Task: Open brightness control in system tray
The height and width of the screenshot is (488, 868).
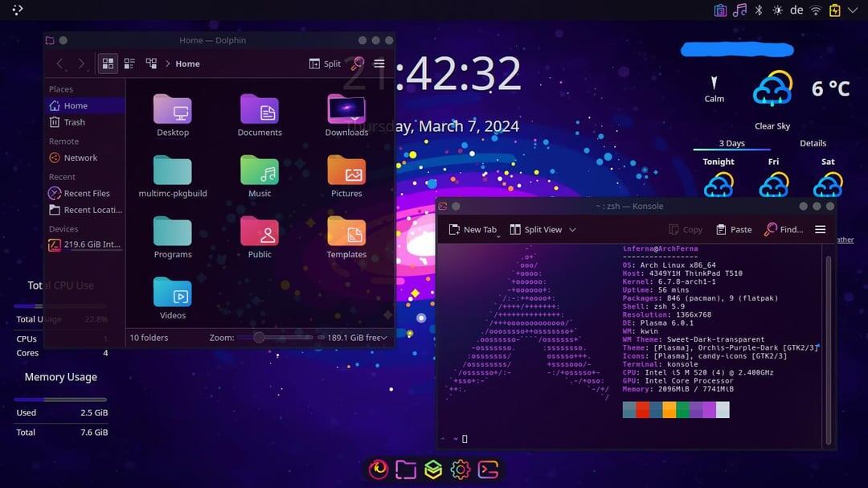Action: click(778, 10)
